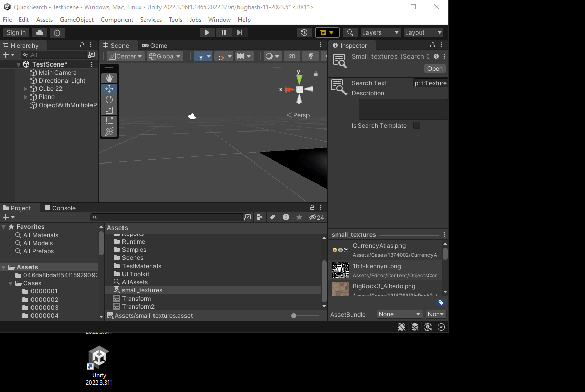Adjust the Project icon size slider
Screen dimensions: 585x392
point(294,316)
